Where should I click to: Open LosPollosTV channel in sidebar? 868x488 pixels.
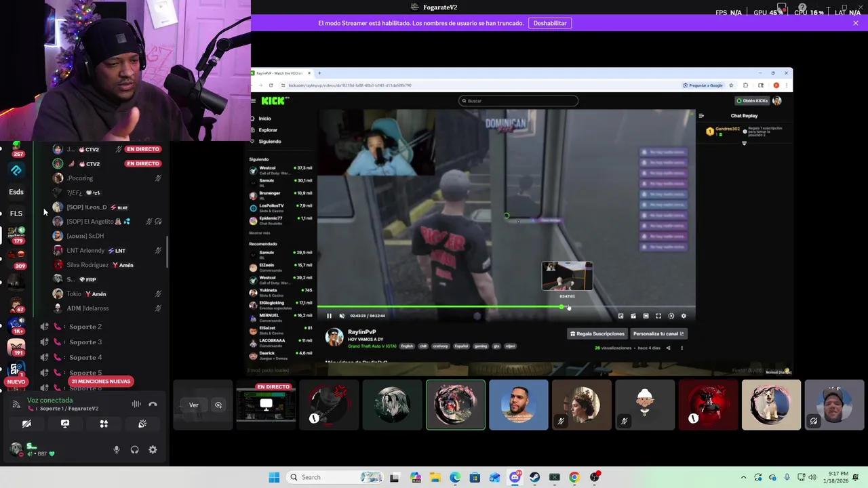pyautogui.click(x=281, y=207)
